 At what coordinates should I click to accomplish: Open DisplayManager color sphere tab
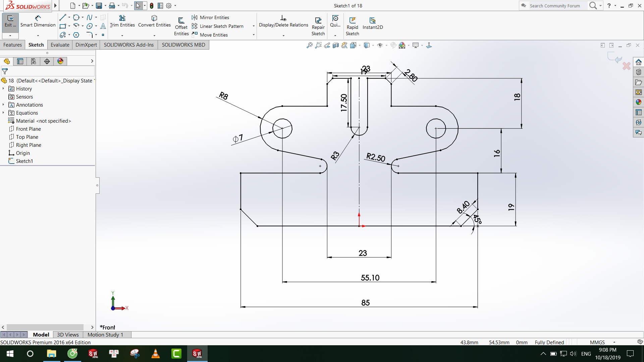[x=60, y=61]
